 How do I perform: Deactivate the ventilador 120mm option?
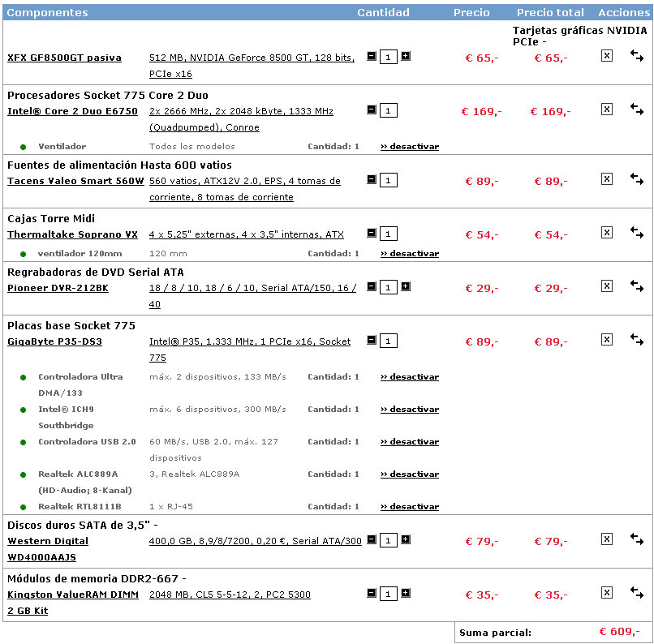[x=410, y=253]
